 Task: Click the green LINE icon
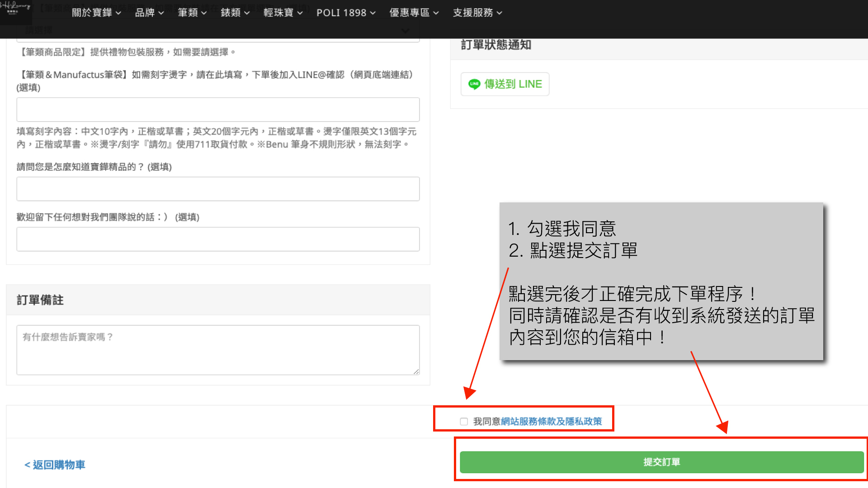tap(474, 84)
